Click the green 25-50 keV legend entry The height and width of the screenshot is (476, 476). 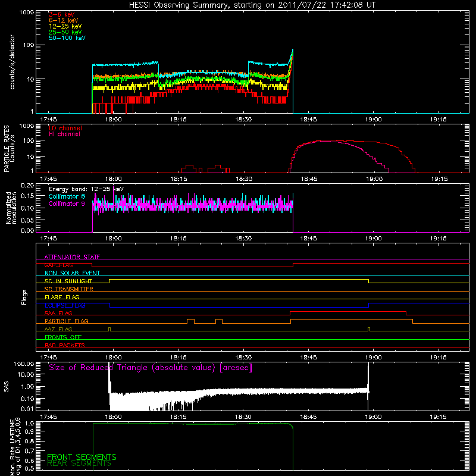(65, 32)
